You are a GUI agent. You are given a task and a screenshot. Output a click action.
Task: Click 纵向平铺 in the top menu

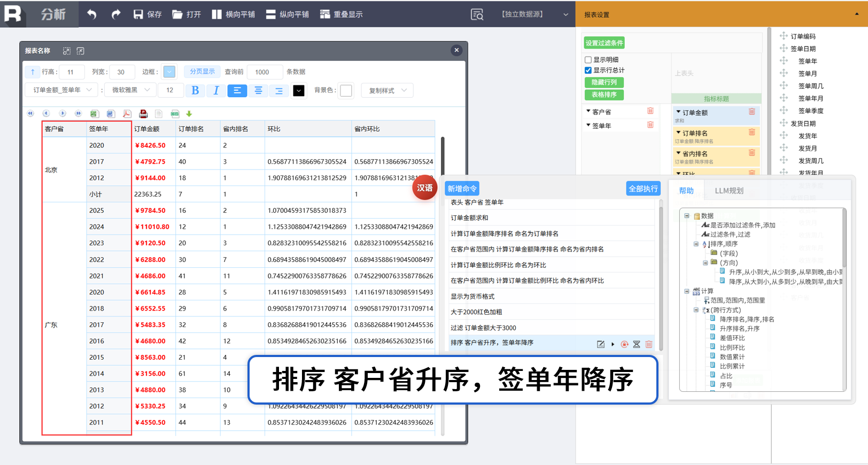(x=288, y=14)
